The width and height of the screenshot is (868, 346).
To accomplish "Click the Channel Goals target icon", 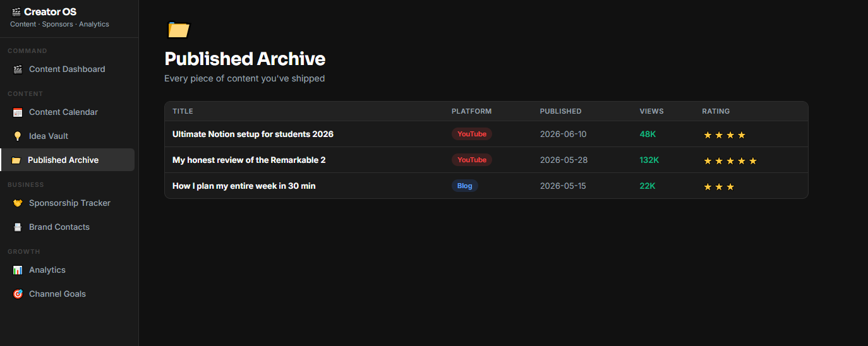I will point(18,294).
